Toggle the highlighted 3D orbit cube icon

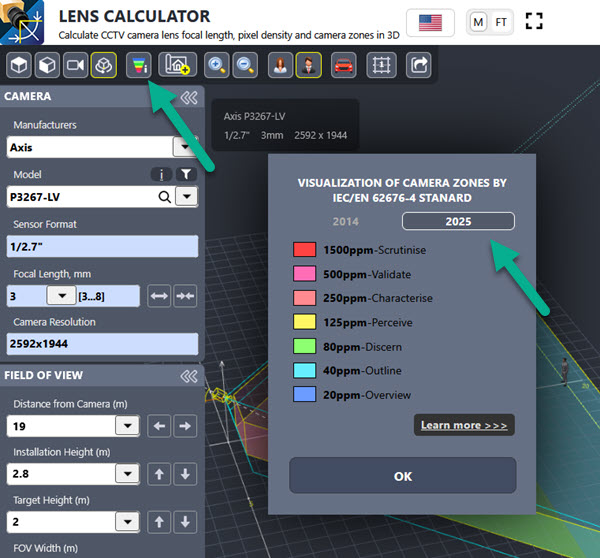click(104, 65)
